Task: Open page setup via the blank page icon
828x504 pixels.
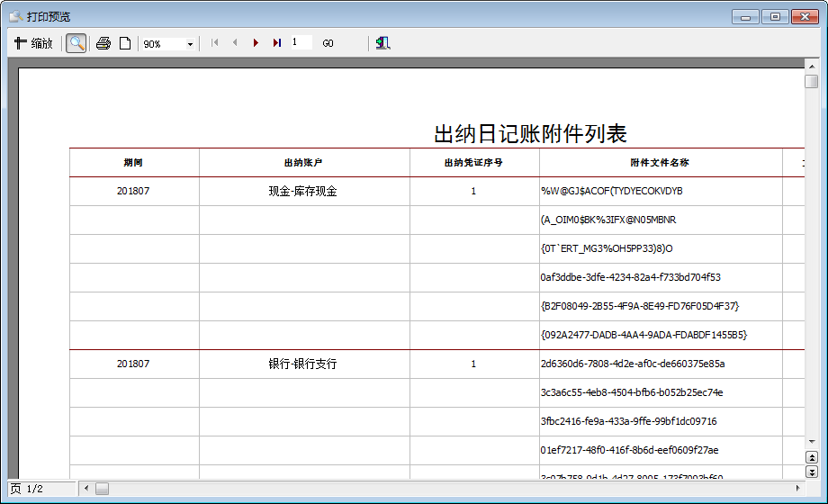Action: coord(125,43)
